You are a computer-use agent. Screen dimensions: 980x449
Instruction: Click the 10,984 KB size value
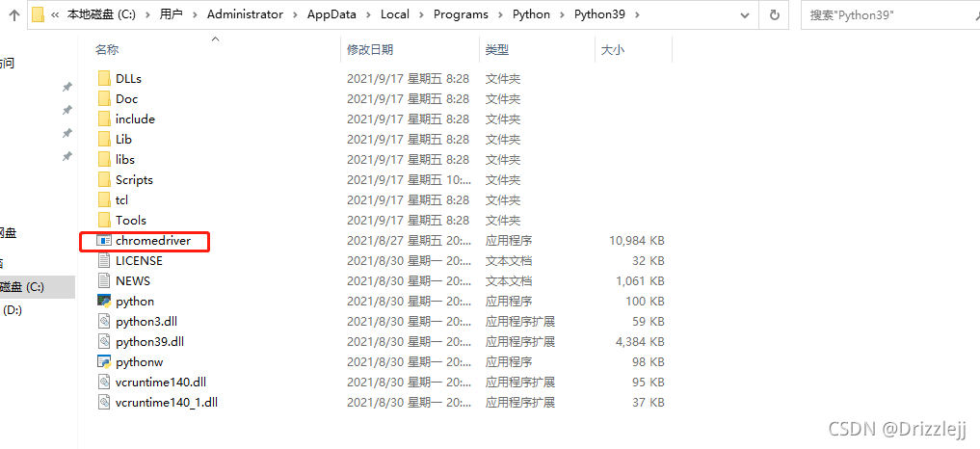click(x=636, y=240)
